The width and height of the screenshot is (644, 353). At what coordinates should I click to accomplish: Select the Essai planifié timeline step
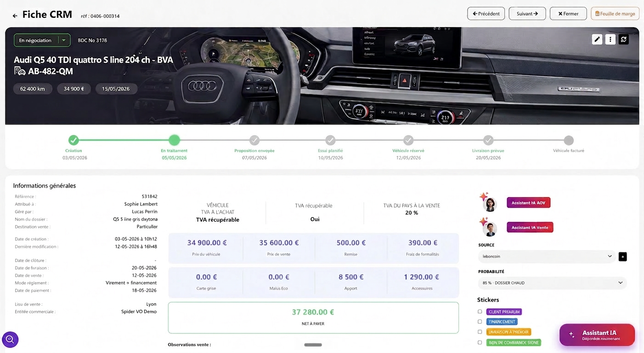[x=330, y=140]
